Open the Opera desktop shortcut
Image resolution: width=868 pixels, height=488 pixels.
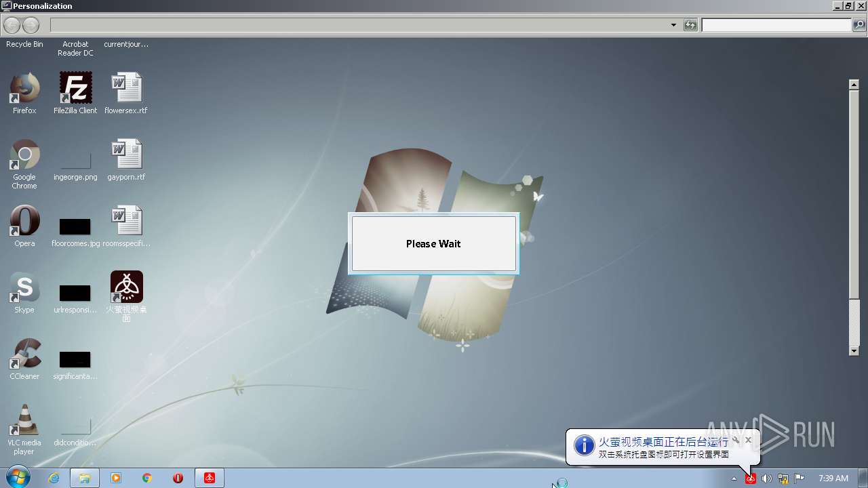(24, 226)
